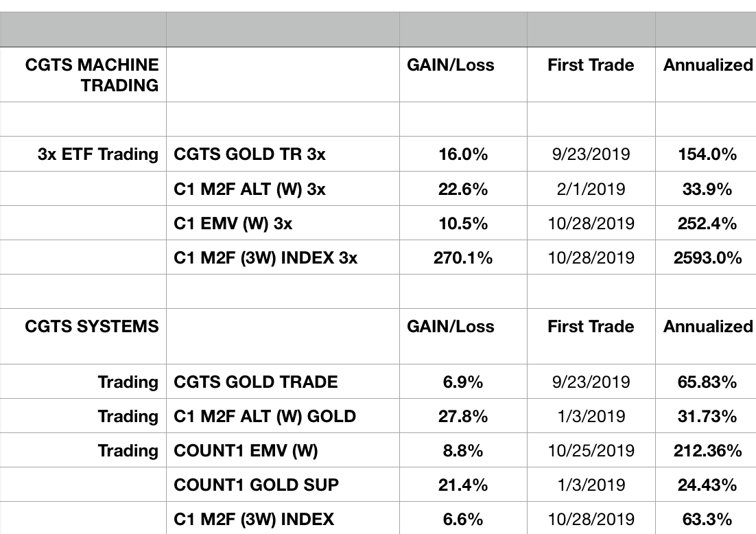Select the 24.43% annualized value

pos(707,485)
